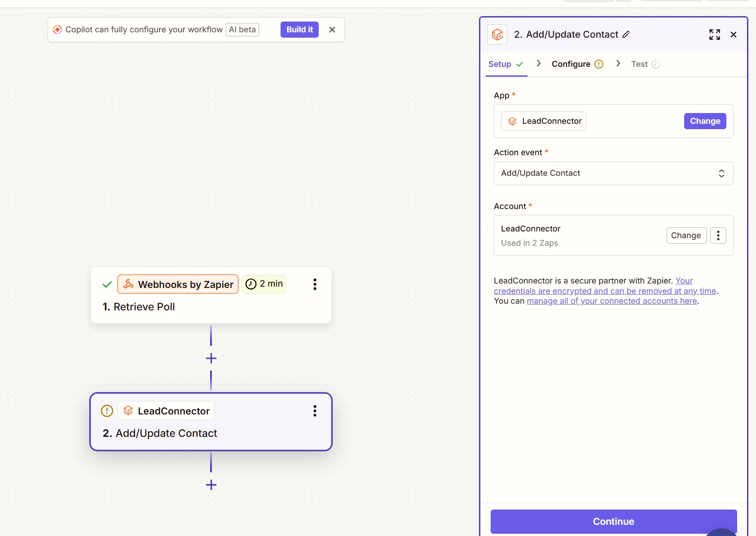
Task: Select the Retrieve Poll step card
Action: [x=211, y=295]
